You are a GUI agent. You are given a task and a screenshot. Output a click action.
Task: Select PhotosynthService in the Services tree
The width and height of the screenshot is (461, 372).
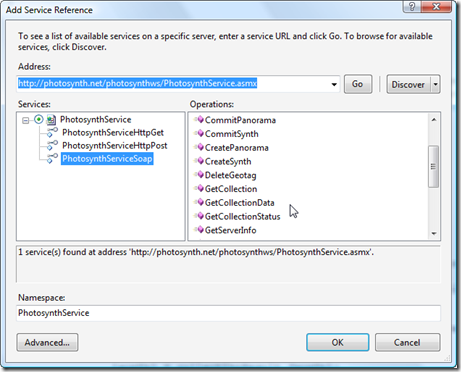tap(96, 120)
